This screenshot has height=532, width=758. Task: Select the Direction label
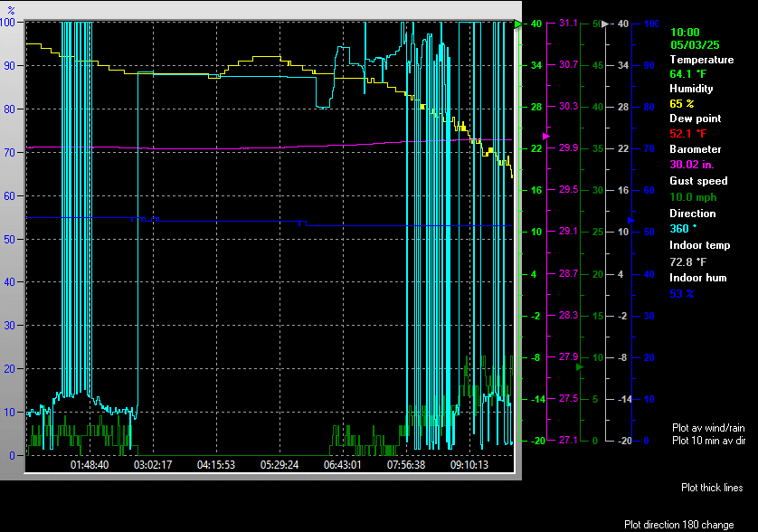click(692, 214)
